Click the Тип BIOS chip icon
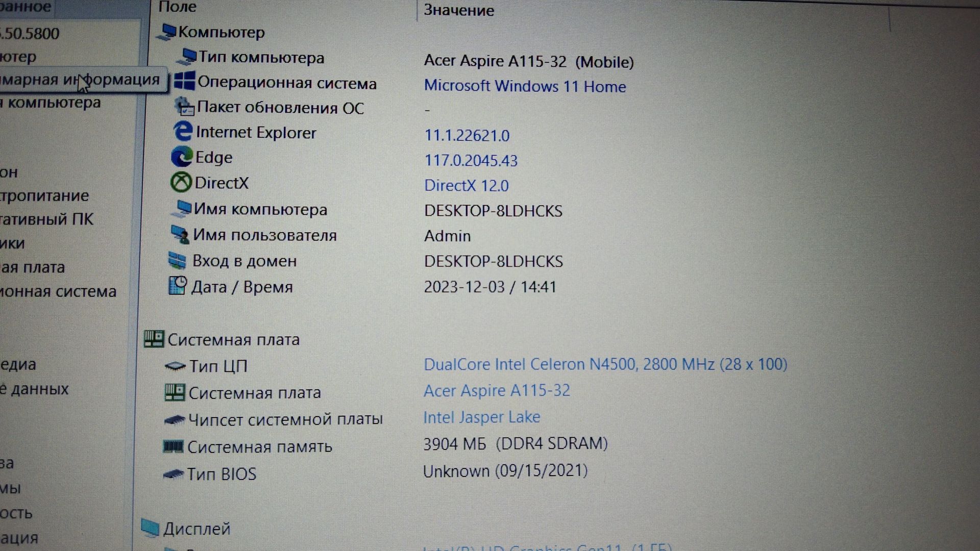Image resolution: width=980 pixels, height=551 pixels. click(x=173, y=474)
